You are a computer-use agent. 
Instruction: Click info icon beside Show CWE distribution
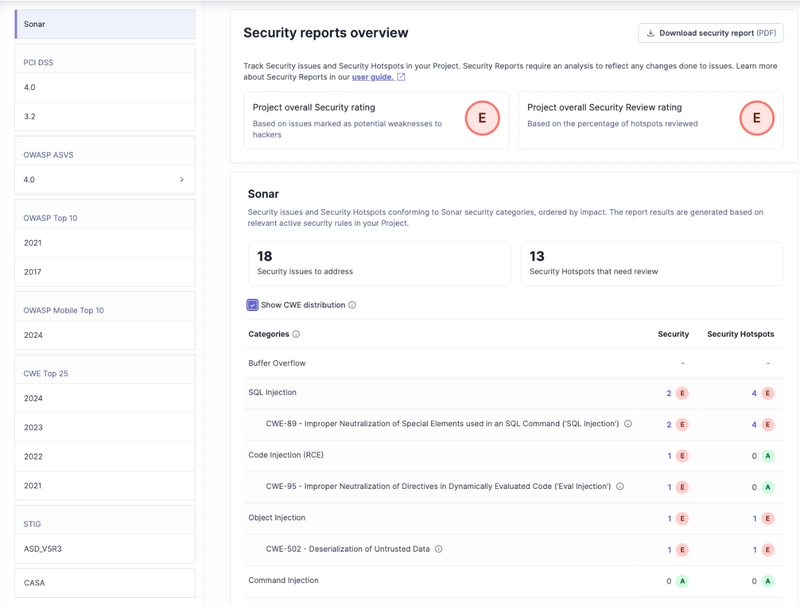tap(352, 305)
